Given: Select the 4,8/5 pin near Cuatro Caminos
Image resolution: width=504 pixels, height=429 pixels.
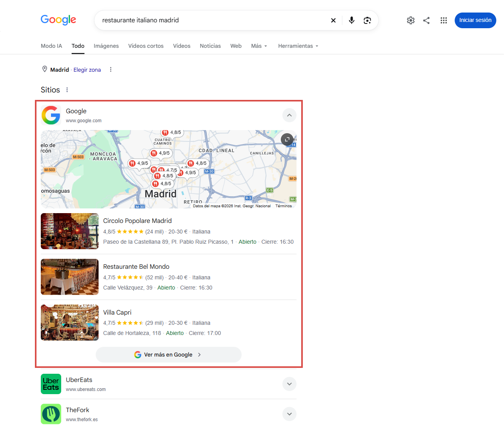Looking at the screenshot, I should (x=172, y=132).
